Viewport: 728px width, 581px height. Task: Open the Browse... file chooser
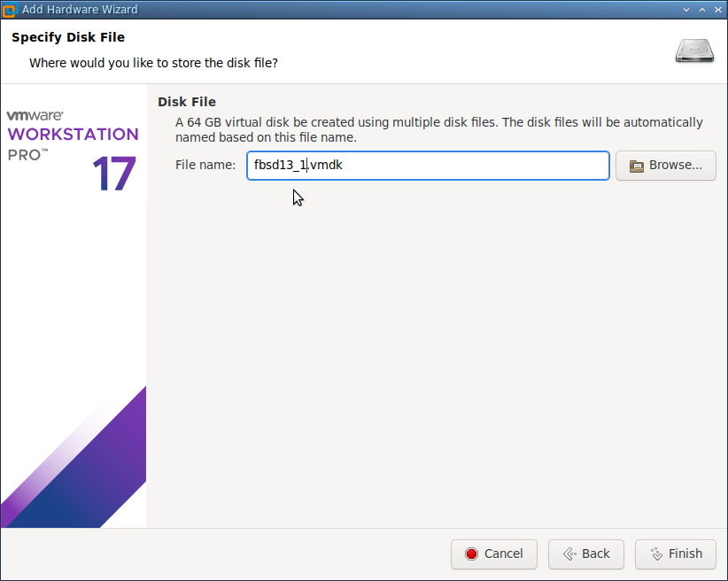click(666, 166)
